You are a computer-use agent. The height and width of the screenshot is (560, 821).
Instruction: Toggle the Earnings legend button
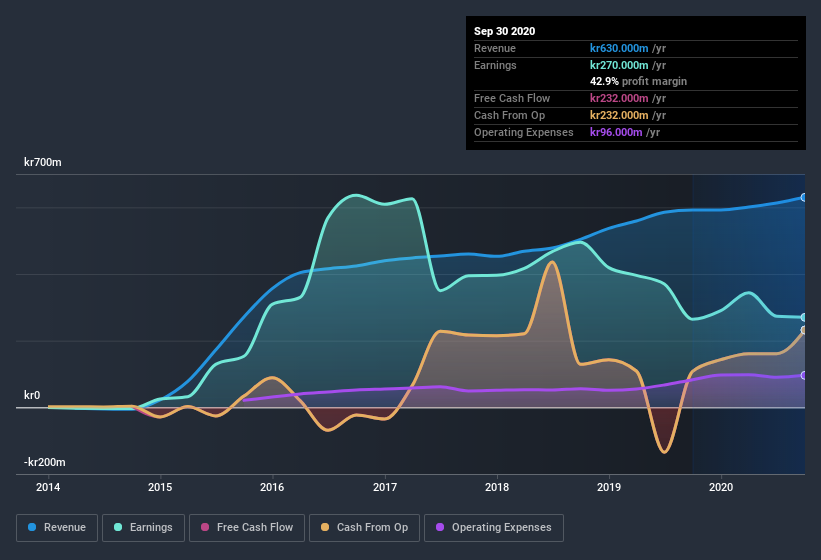point(144,527)
